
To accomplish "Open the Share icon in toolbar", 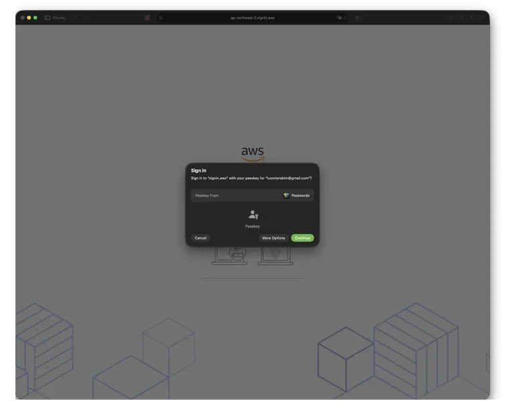I will pos(462,17).
